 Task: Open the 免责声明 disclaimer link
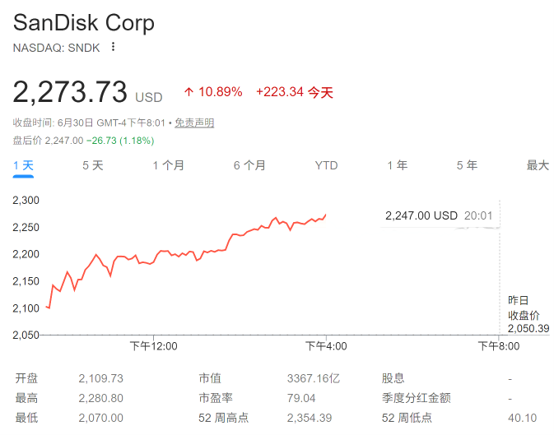pyautogui.click(x=194, y=123)
